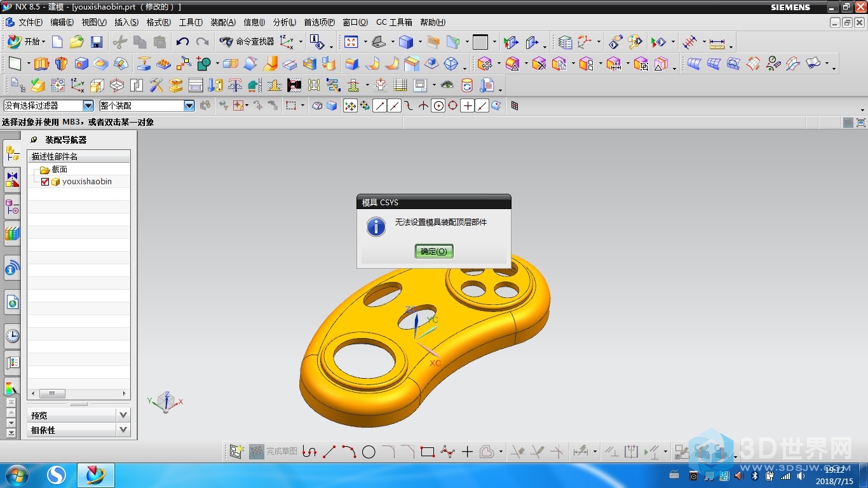Click the Extrude feature icon
The height and width of the screenshot is (488, 868).
(41, 64)
